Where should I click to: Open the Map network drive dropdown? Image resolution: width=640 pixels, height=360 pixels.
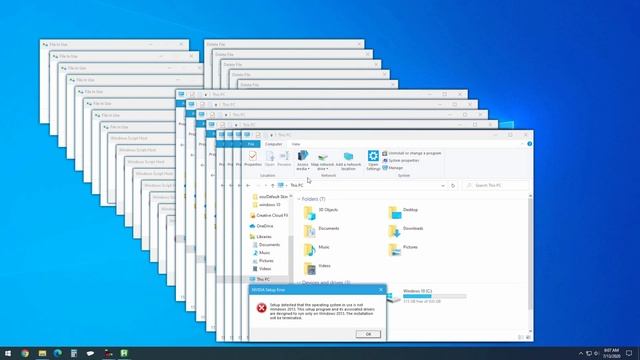coord(322,160)
